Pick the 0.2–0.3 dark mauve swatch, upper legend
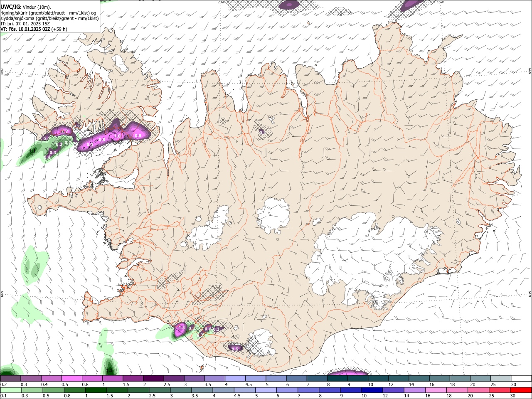Image resolution: width=532 pixels, height=399 pixels. click(x=10, y=379)
